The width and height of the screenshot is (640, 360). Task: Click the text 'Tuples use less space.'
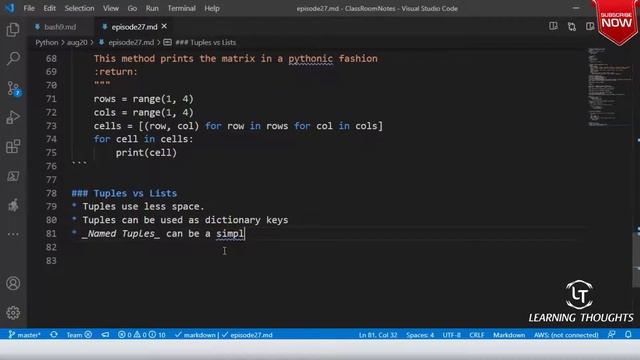pos(143,207)
